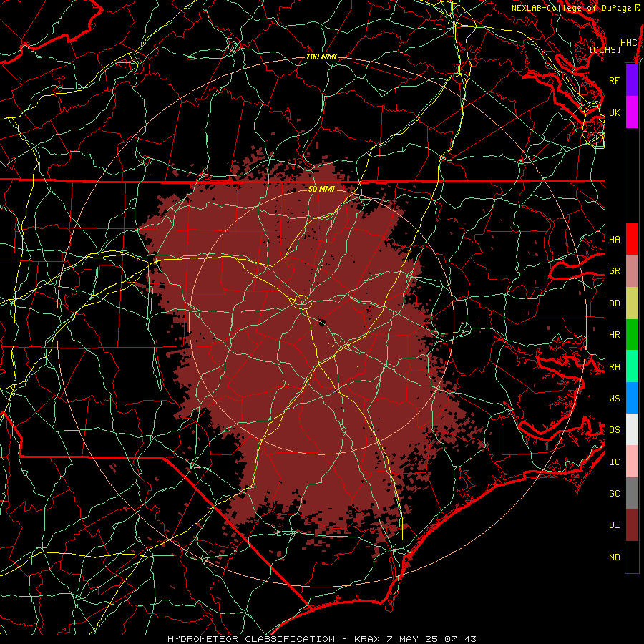Click the GR legend label
The image size is (644, 644).
click(615, 271)
